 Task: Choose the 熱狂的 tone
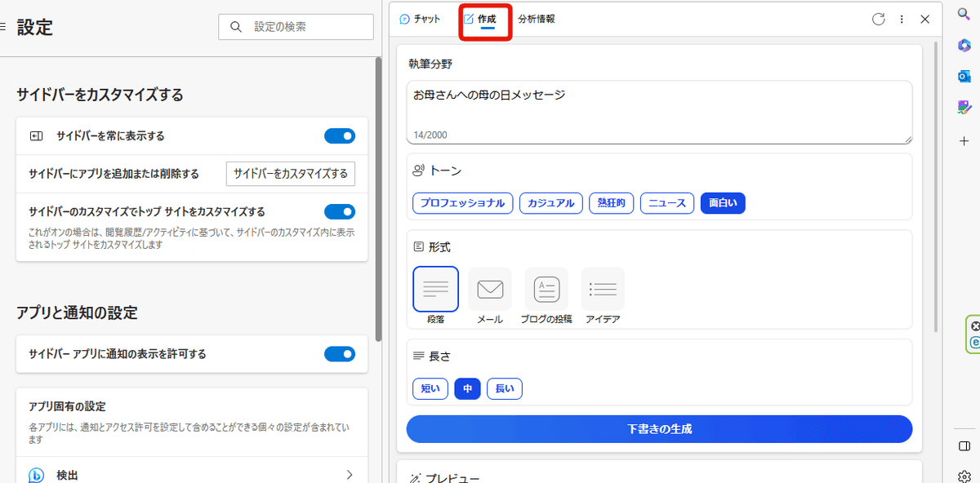pos(612,203)
